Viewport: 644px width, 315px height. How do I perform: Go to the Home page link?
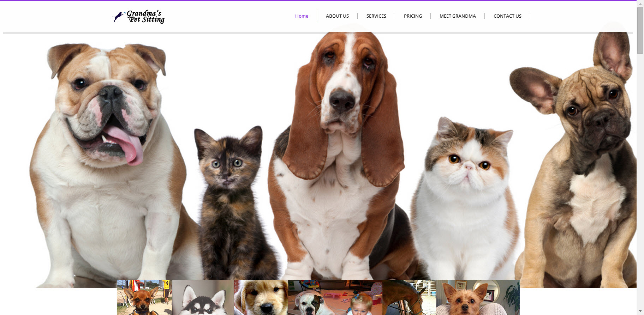point(302,16)
